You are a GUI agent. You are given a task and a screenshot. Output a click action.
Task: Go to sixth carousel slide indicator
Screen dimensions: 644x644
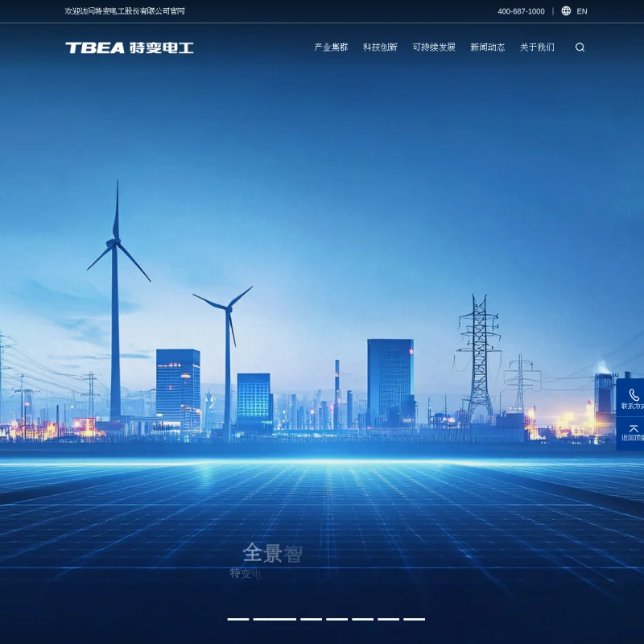pos(389,619)
